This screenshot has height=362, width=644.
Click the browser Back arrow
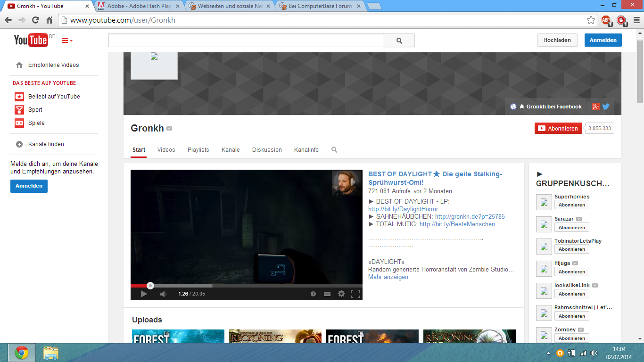coord(8,20)
